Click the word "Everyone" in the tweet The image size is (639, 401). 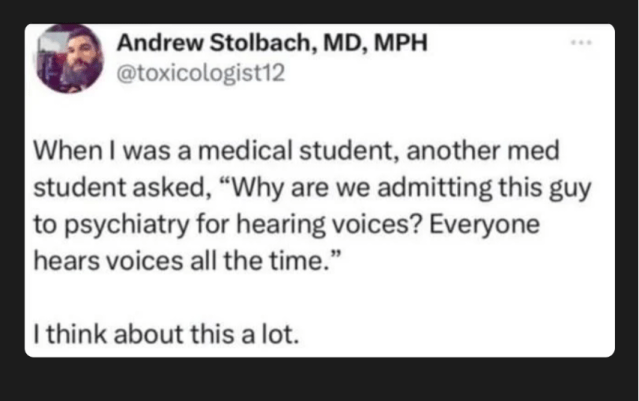[494, 219]
